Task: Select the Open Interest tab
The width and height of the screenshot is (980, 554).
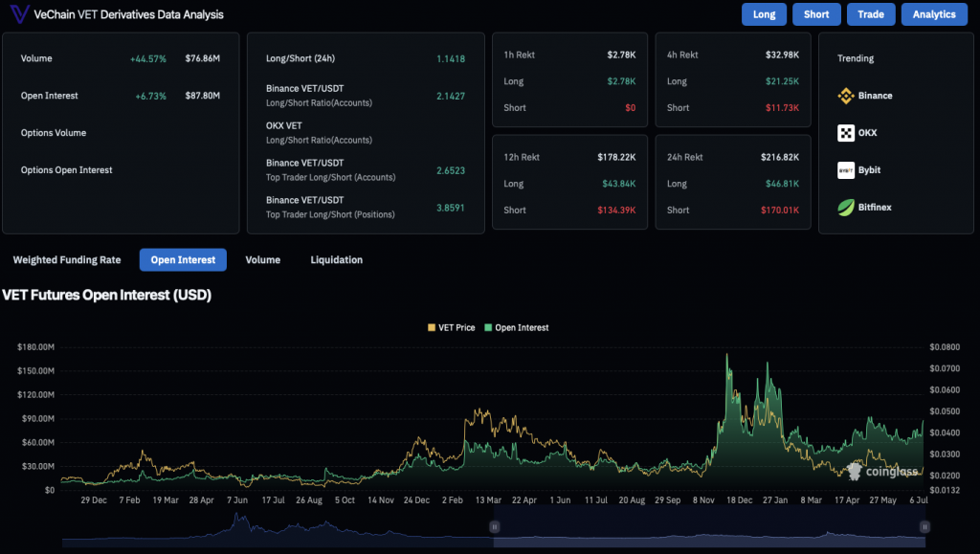Action: pyautogui.click(x=183, y=260)
